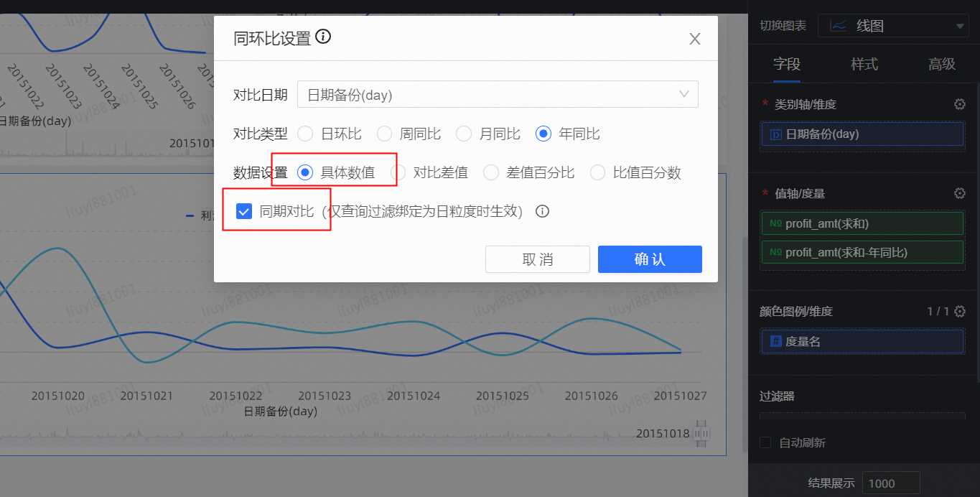Click info icon next to 同环比设置 title
The height and width of the screenshot is (497, 980).
coord(323,37)
